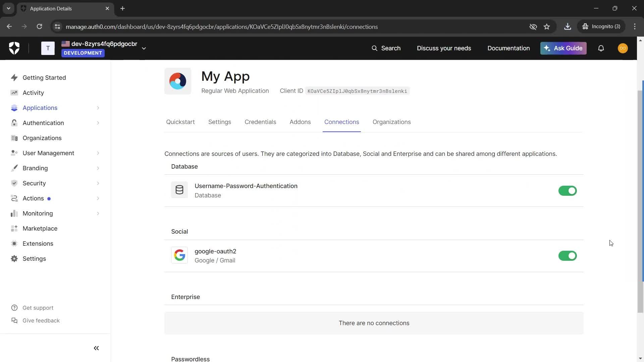Disable google-oauth2 connection toggle
The height and width of the screenshot is (362, 644).
click(568, 256)
